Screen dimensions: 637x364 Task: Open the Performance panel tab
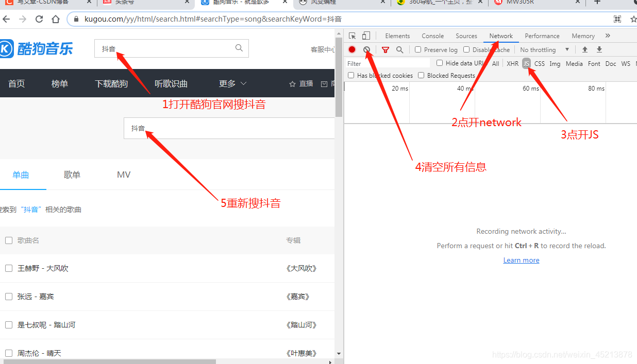[x=542, y=36]
